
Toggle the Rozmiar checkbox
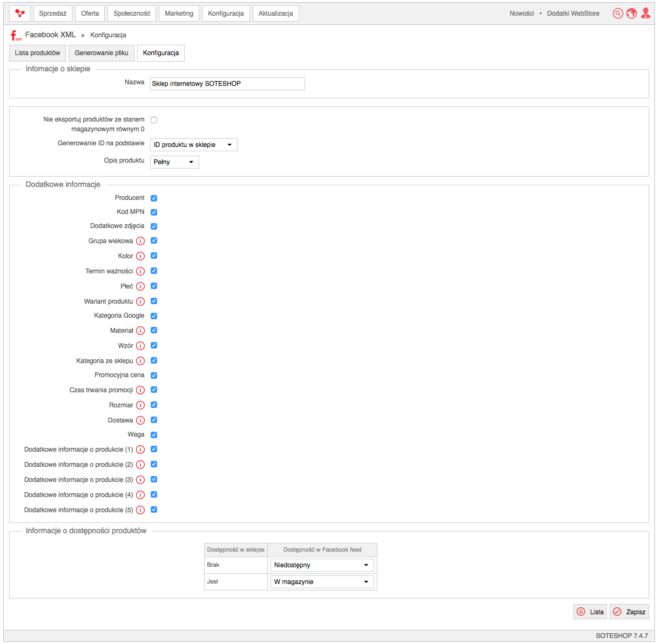[x=154, y=405]
